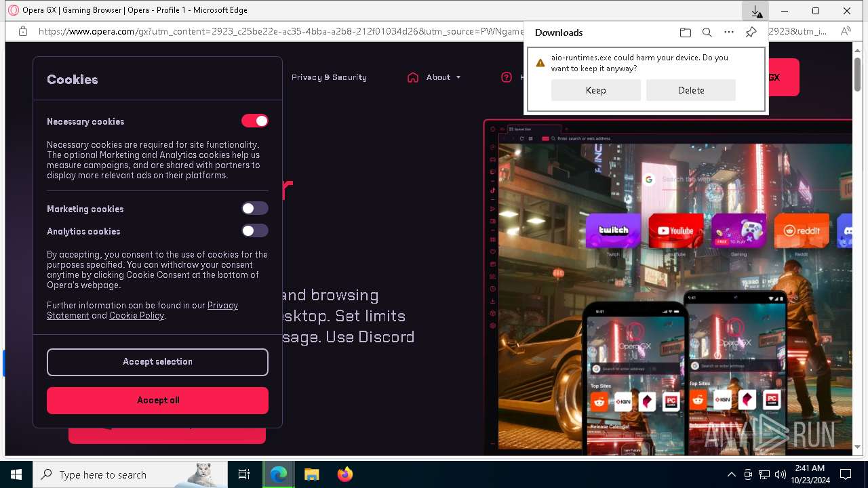Open the Gaming speed dial tile
This screenshot has height=488, width=868.
click(x=738, y=231)
